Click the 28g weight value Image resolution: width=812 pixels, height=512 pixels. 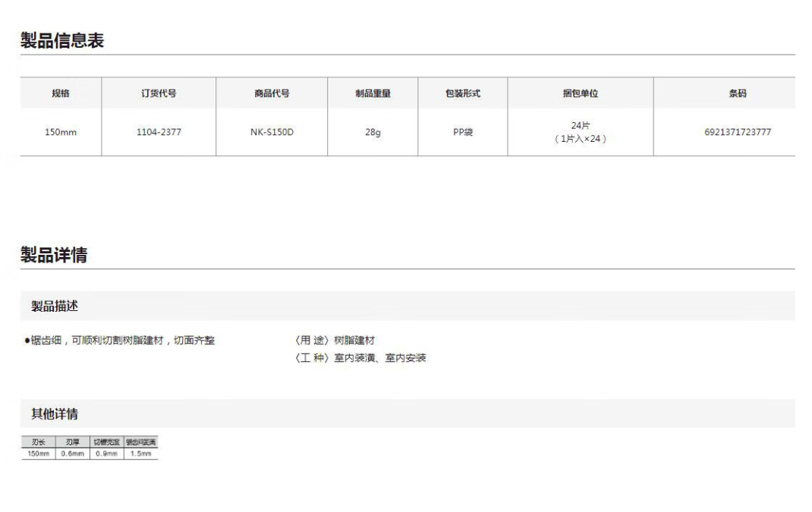pyautogui.click(x=373, y=132)
